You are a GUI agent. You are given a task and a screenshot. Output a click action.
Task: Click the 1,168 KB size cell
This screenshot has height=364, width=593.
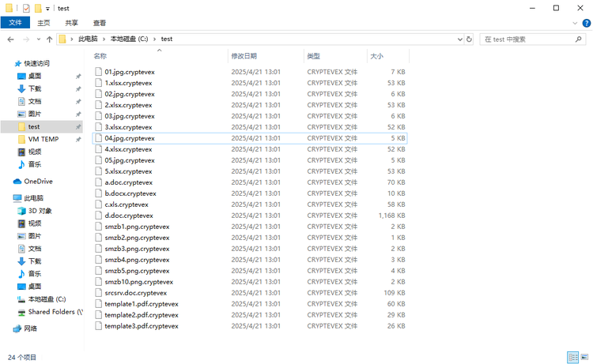click(x=392, y=216)
